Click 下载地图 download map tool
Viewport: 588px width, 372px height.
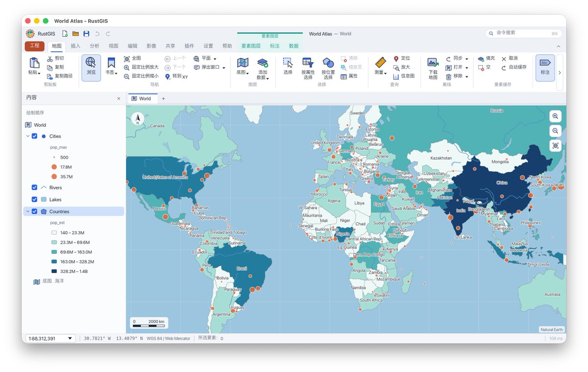coord(433,68)
